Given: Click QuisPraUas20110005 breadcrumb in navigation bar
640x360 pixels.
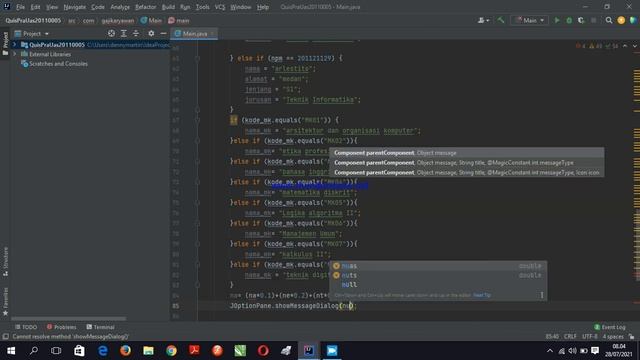Looking at the screenshot, I should [x=33, y=20].
